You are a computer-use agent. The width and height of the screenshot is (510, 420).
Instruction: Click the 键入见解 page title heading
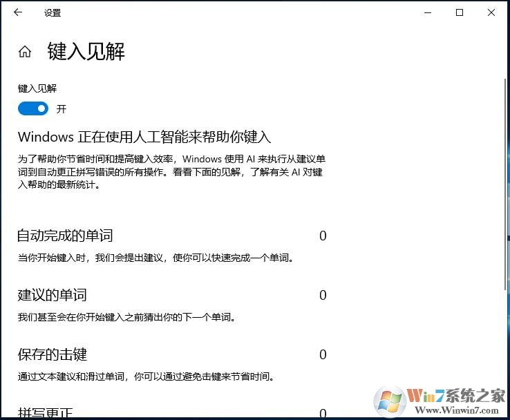coord(86,52)
